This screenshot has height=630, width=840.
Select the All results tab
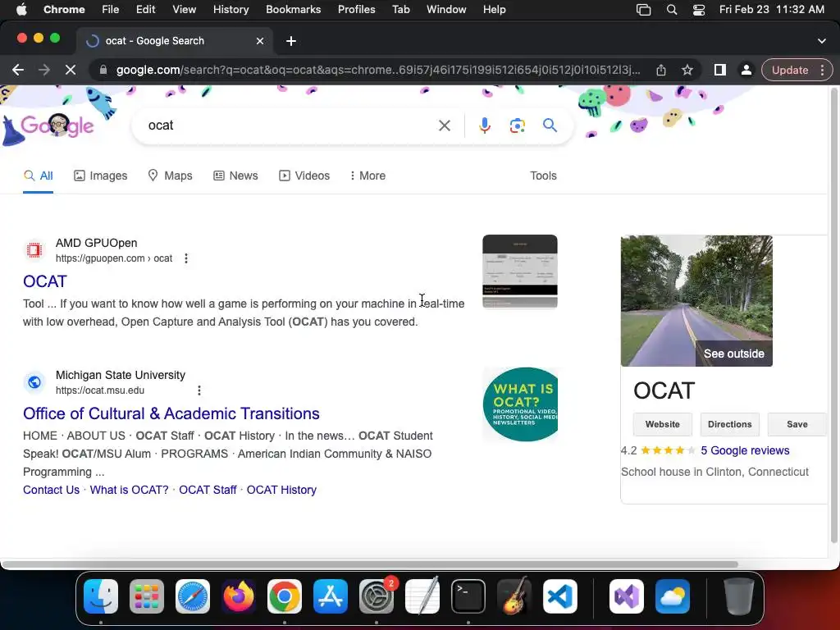pos(38,176)
